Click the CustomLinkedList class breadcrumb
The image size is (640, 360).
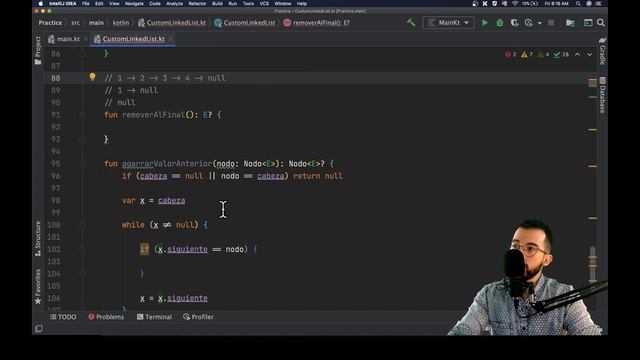[x=245, y=23]
